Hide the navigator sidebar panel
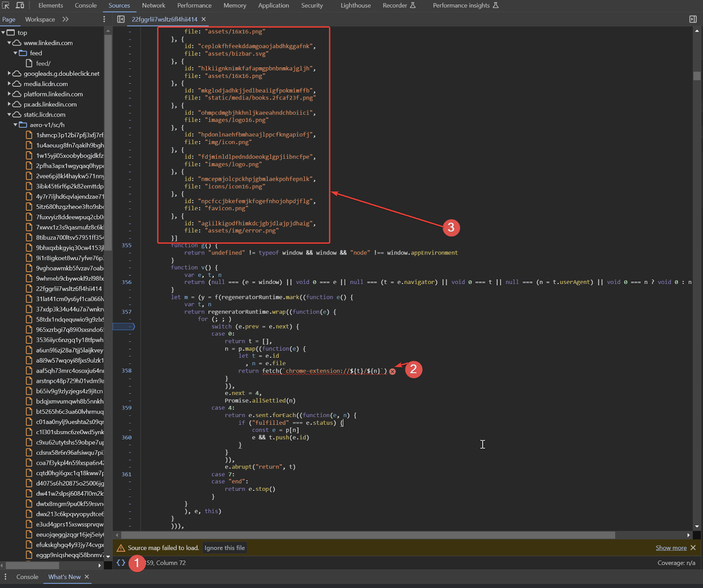703x588 pixels. coord(121,19)
